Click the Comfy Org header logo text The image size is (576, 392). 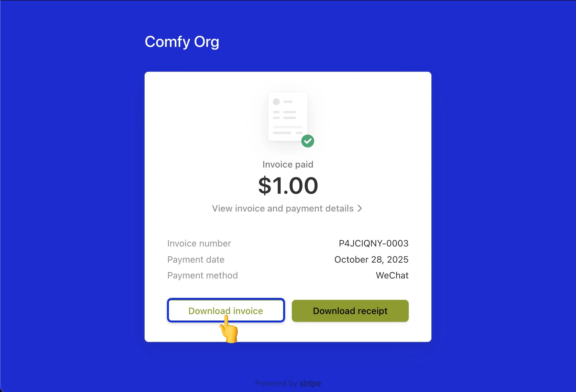[x=182, y=41]
